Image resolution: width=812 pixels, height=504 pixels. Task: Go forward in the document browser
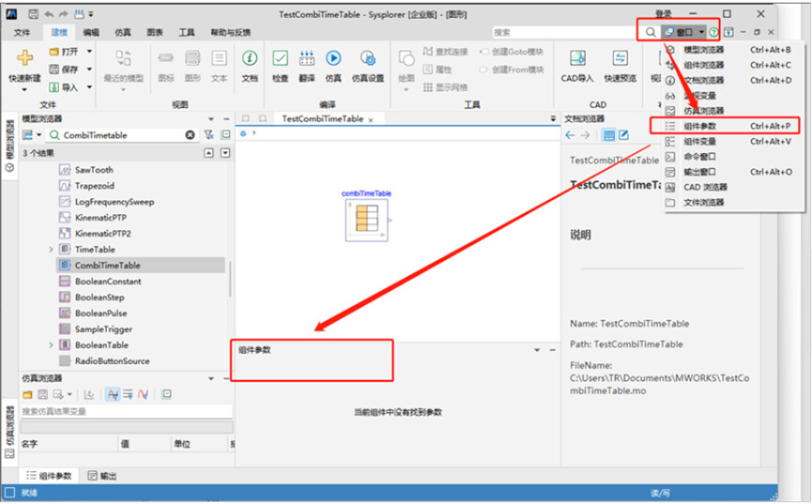[585, 135]
